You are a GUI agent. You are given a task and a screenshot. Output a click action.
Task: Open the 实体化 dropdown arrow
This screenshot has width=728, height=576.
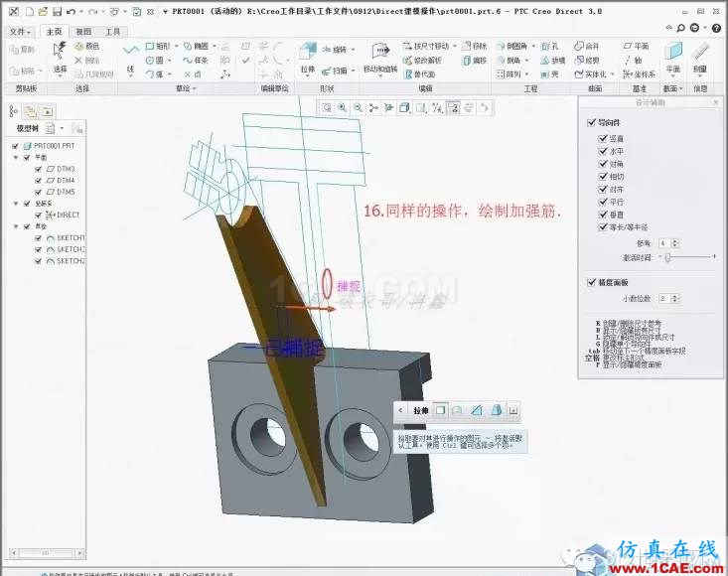(613, 73)
